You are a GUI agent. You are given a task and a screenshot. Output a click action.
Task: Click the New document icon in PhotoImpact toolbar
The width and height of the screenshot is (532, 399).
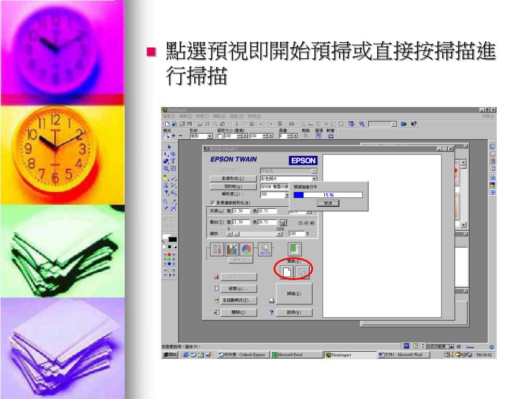pyautogui.click(x=167, y=124)
